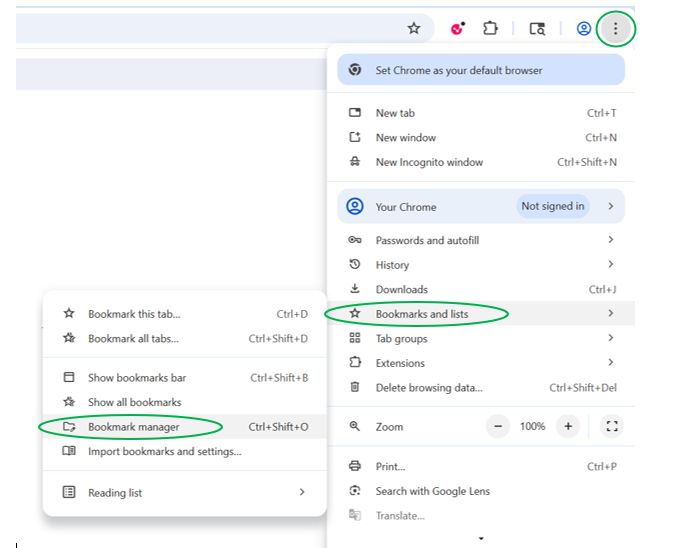Click the three-dot Chrome menu button
The height and width of the screenshot is (548, 685).
click(616, 29)
